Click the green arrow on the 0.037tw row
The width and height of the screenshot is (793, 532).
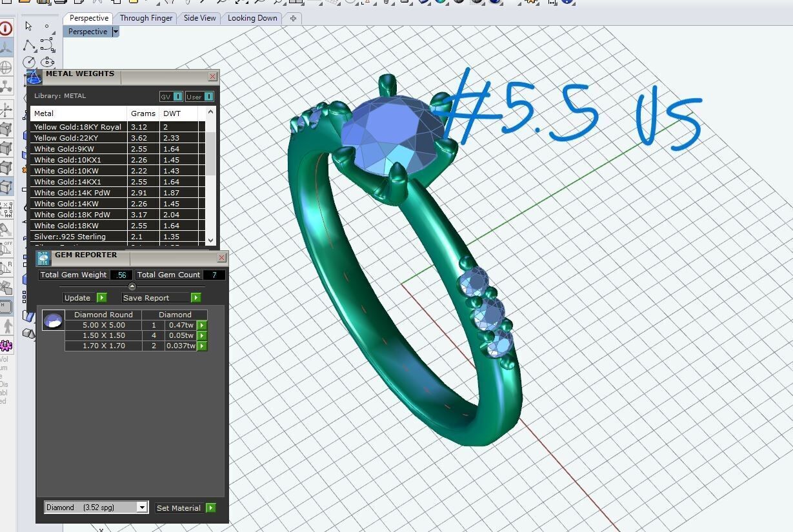[202, 346]
